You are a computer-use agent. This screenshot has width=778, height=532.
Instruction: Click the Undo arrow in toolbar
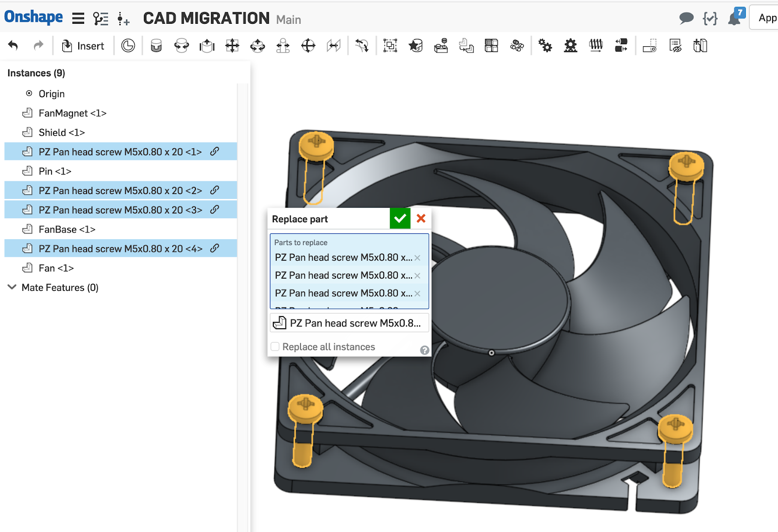pos(13,46)
